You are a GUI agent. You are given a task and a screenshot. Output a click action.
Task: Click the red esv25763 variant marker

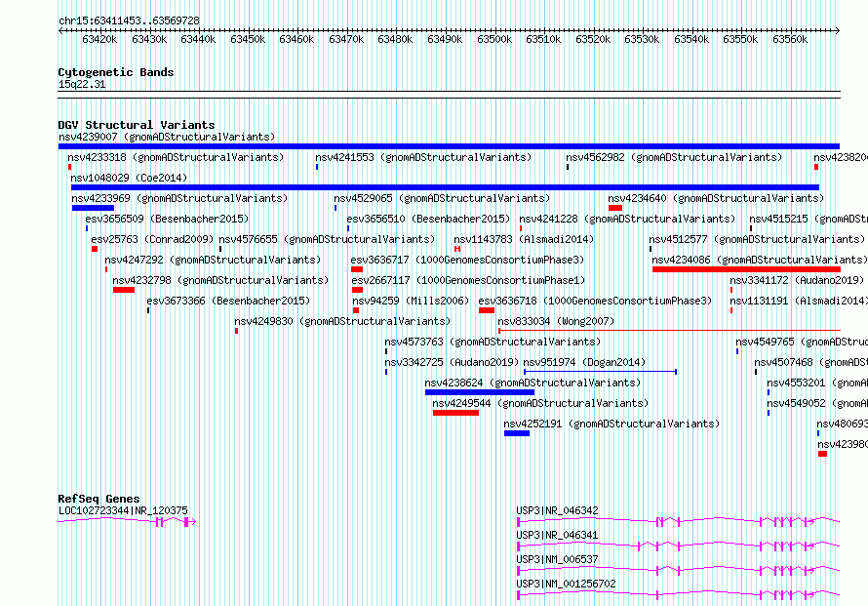click(95, 249)
